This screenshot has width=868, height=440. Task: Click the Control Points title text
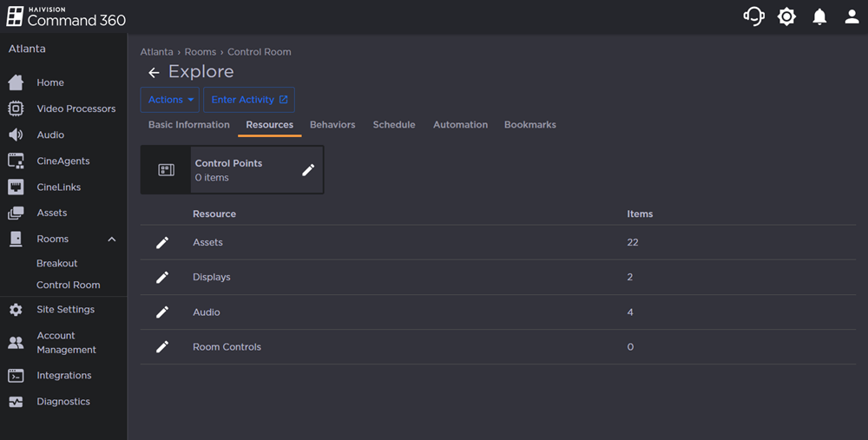pos(228,163)
